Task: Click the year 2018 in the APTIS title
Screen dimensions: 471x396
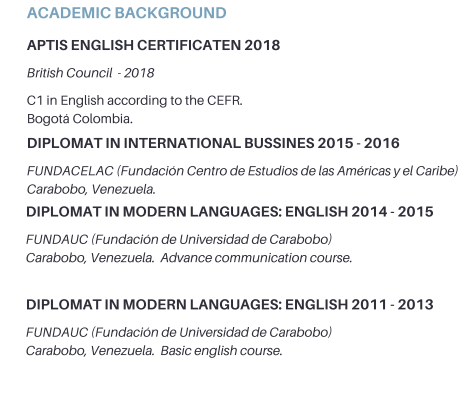Action: [x=262, y=45]
